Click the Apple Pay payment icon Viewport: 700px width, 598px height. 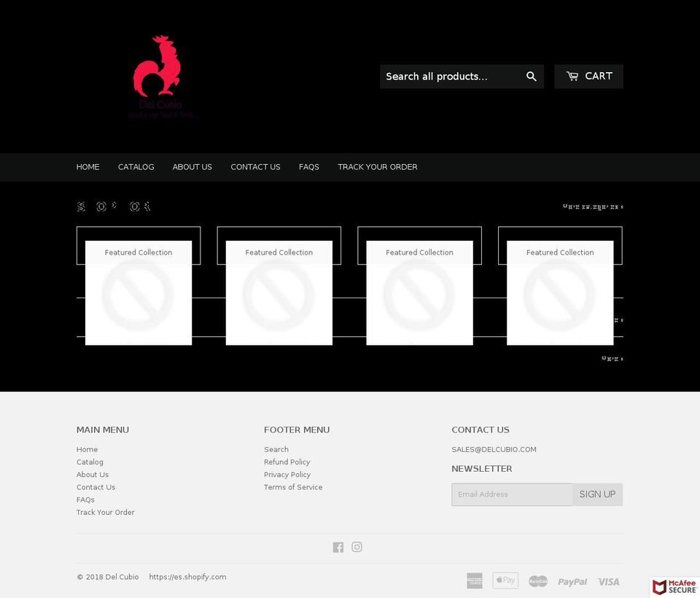[x=505, y=580]
